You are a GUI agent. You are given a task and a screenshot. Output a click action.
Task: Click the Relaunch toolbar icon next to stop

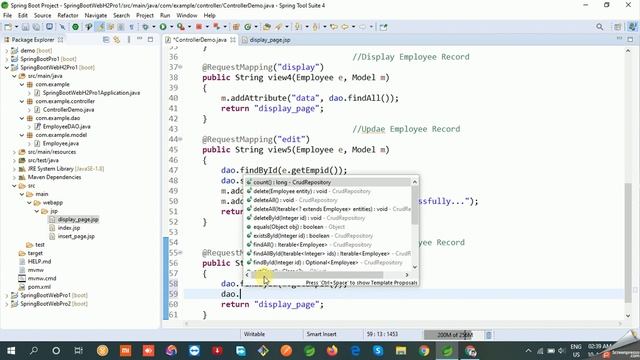click(217, 27)
